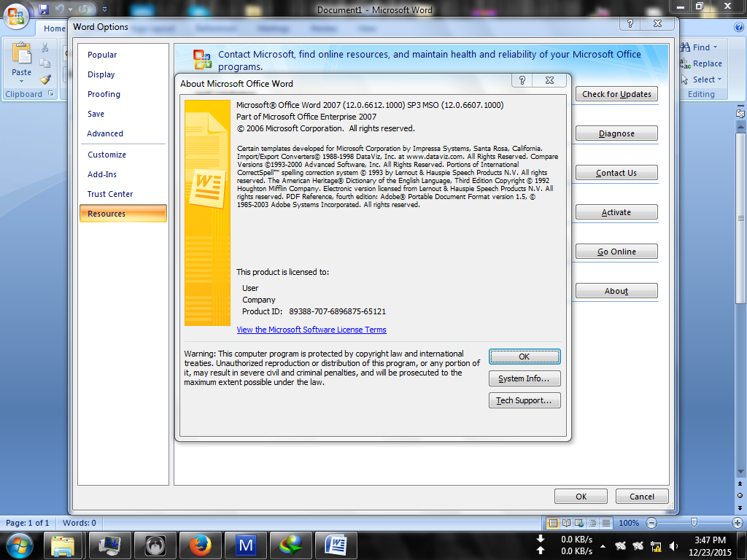Click the Undo arrow in Quick Access

click(x=60, y=9)
